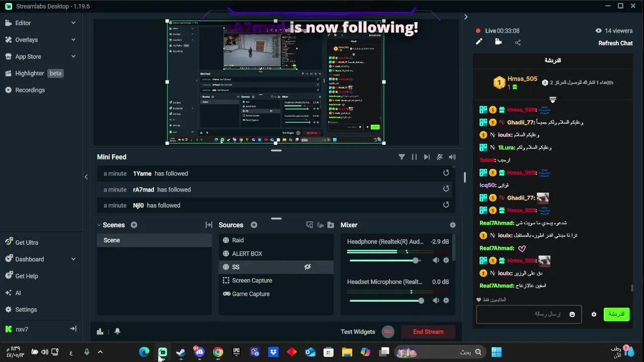The image size is (644, 362).
Task: Open Mini Feed filter icon
Action: pyautogui.click(x=401, y=157)
